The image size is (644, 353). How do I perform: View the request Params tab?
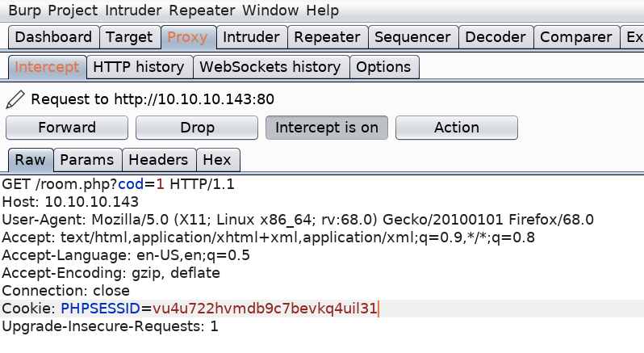click(88, 160)
